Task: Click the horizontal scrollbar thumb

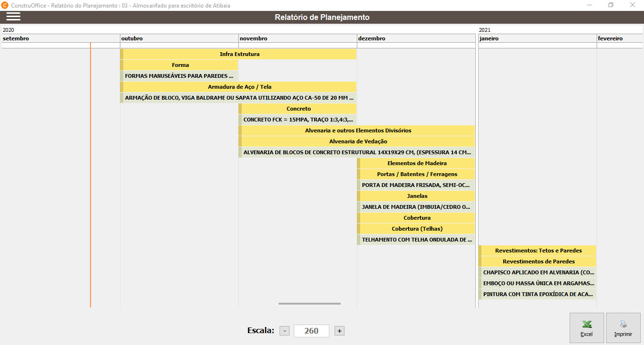Action: pos(309,303)
